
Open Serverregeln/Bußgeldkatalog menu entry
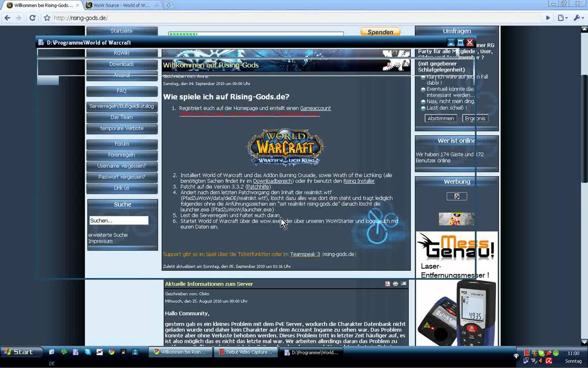[121, 106]
